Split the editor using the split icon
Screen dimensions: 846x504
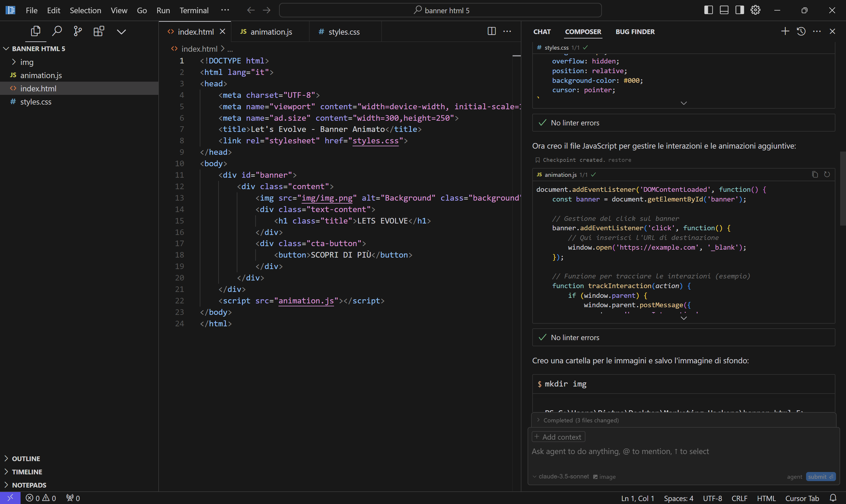point(491,31)
